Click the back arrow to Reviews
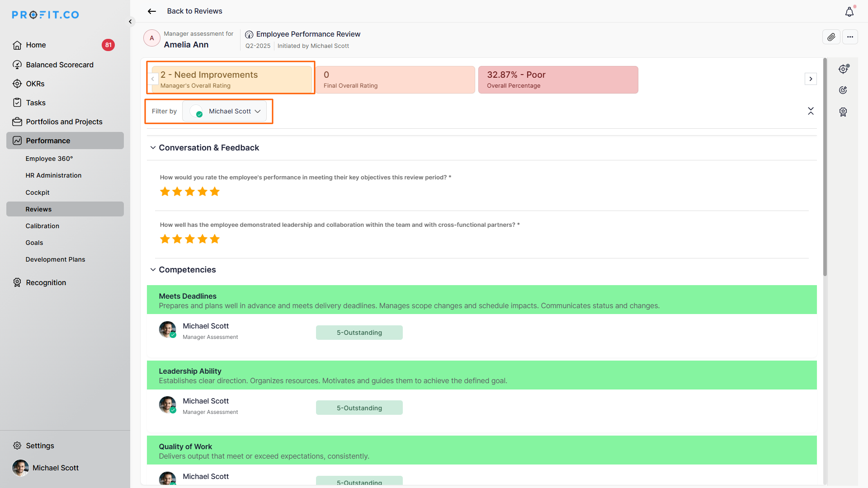The width and height of the screenshot is (868, 488). [x=152, y=11]
